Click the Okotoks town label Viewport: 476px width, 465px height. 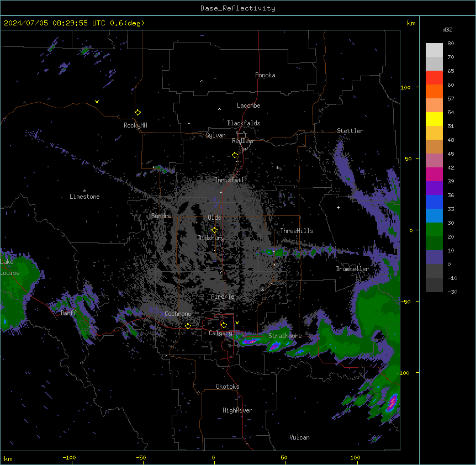[x=228, y=387]
